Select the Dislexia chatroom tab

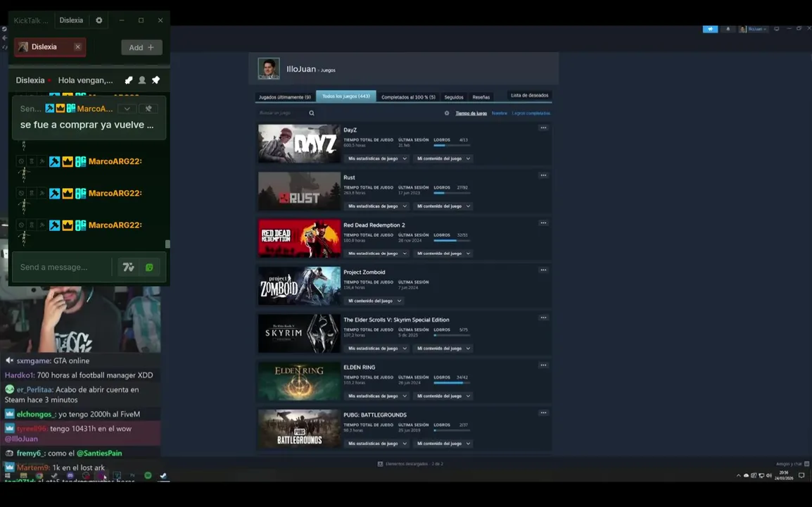click(50, 46)
